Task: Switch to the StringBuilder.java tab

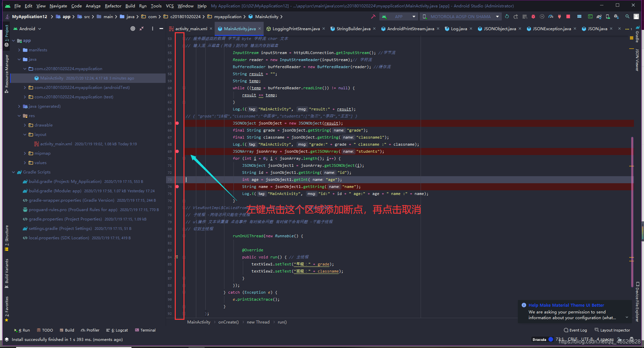Action: [x=353, y=29]
